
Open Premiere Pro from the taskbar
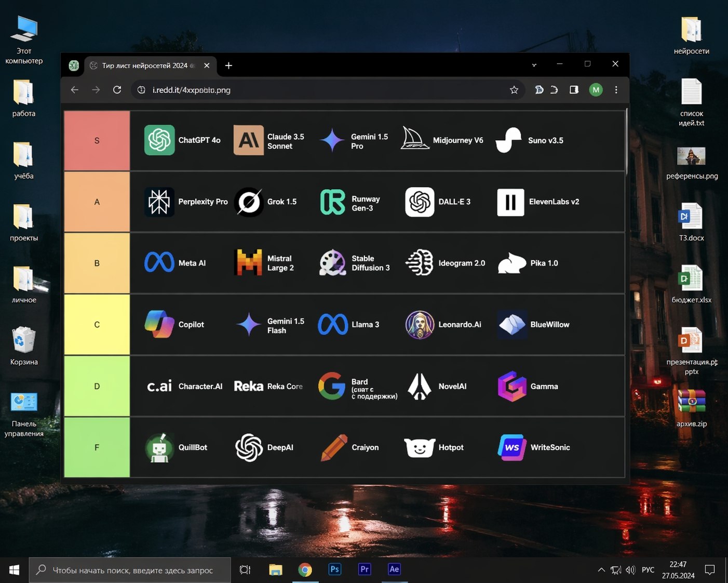365,569
